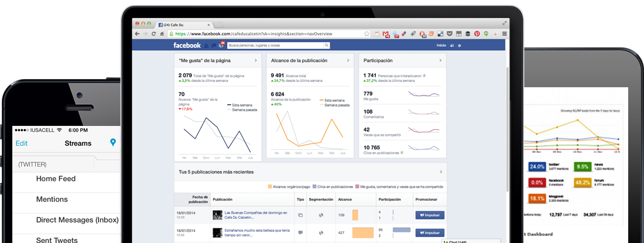Open Facebook friend requests icon

pyautogui.click(x=207, y=46)
